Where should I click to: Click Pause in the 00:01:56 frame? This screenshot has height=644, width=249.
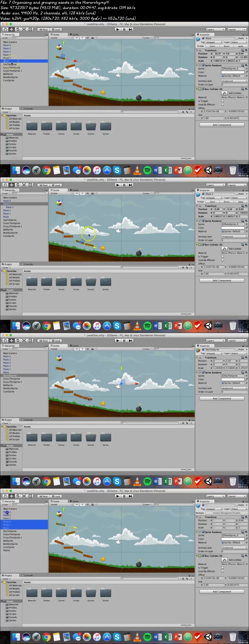tap(124, 185)
